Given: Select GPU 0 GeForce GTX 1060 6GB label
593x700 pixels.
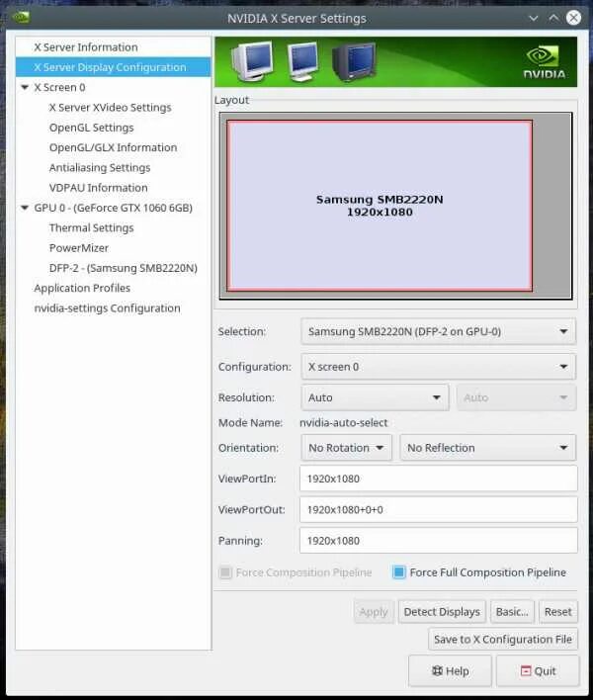Looking at the screenshot, I should pyautogui.click(x=114, y=208).
